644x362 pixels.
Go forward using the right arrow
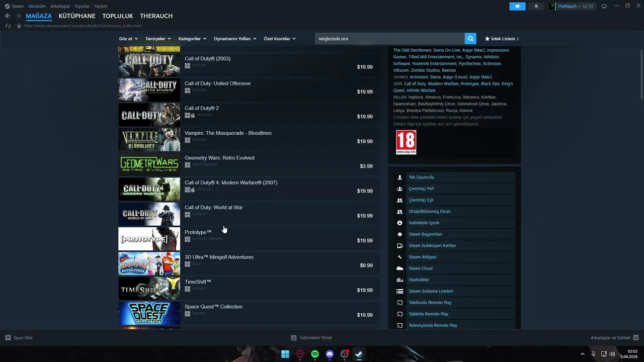[x=18, y=16]
